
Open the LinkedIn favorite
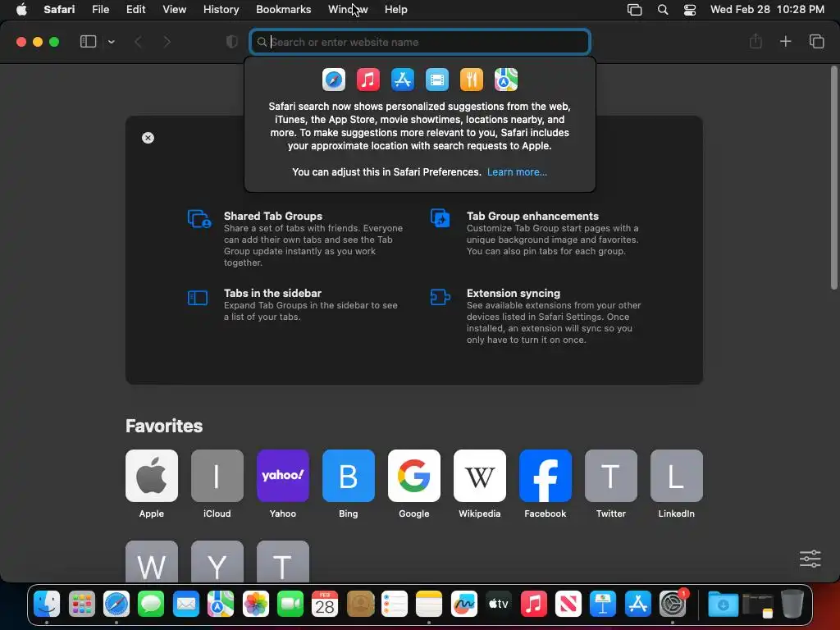coord(677,476)
